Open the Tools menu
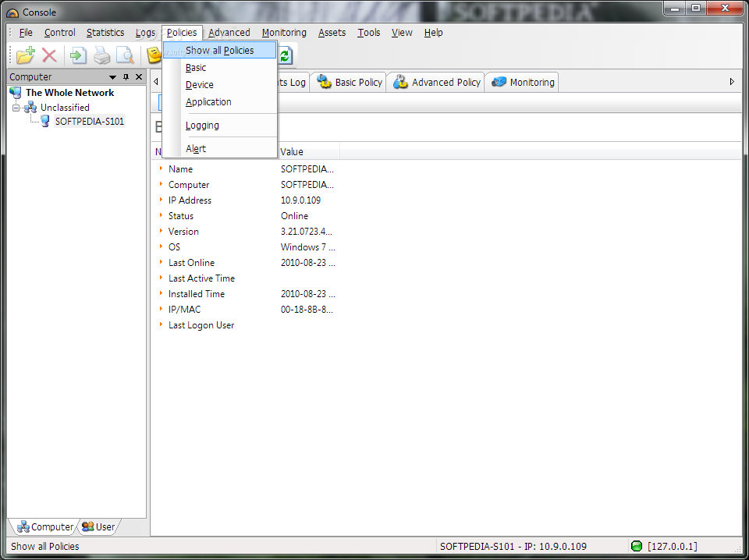749x560 pixels. pos(369,33)
